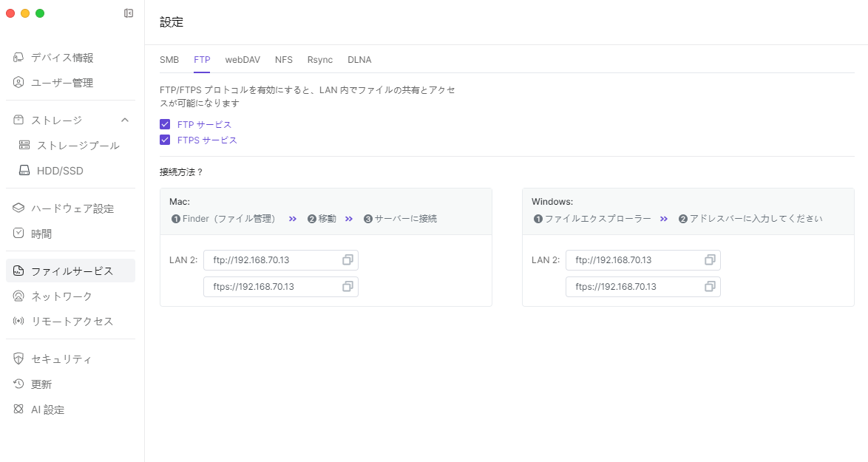Copy the Windows ftps:// address

pos(710,287)
